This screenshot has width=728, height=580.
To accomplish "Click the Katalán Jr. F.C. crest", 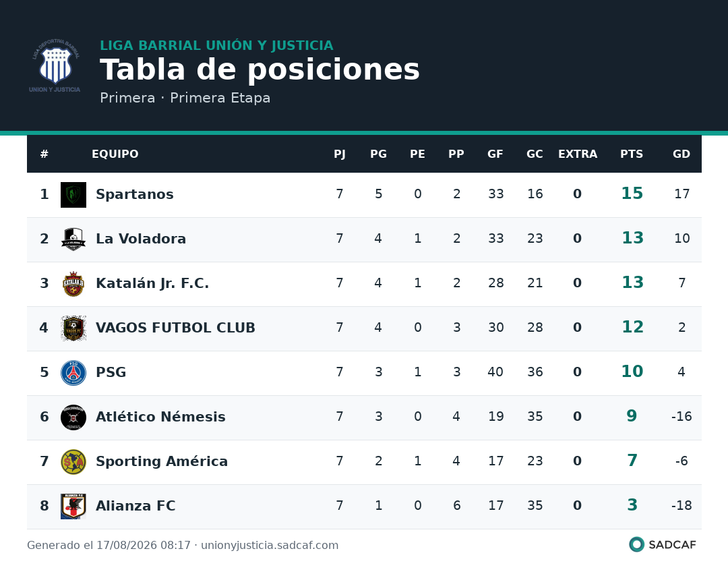I will pos(73,284).
